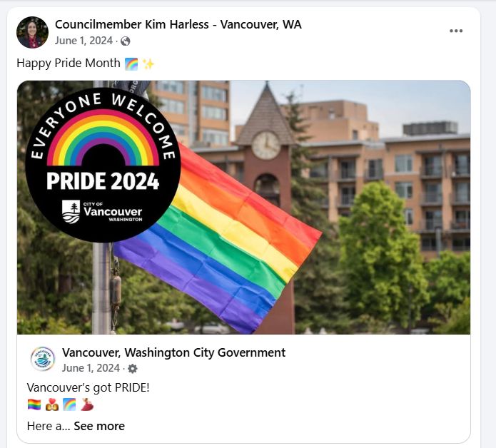Screen dimensions: 496x448
Task: Click the Vancouver City Government round logo
Action: point(43,359)
